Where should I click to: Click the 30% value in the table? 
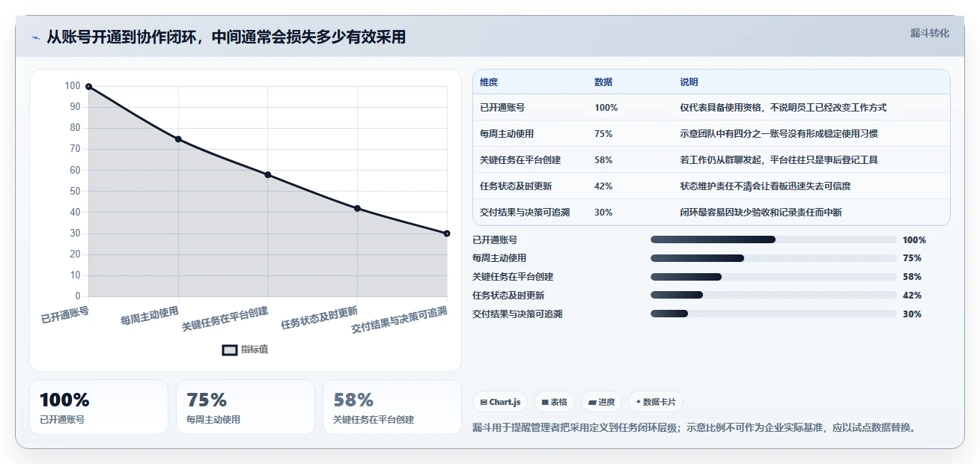click(x=603, y=213)
